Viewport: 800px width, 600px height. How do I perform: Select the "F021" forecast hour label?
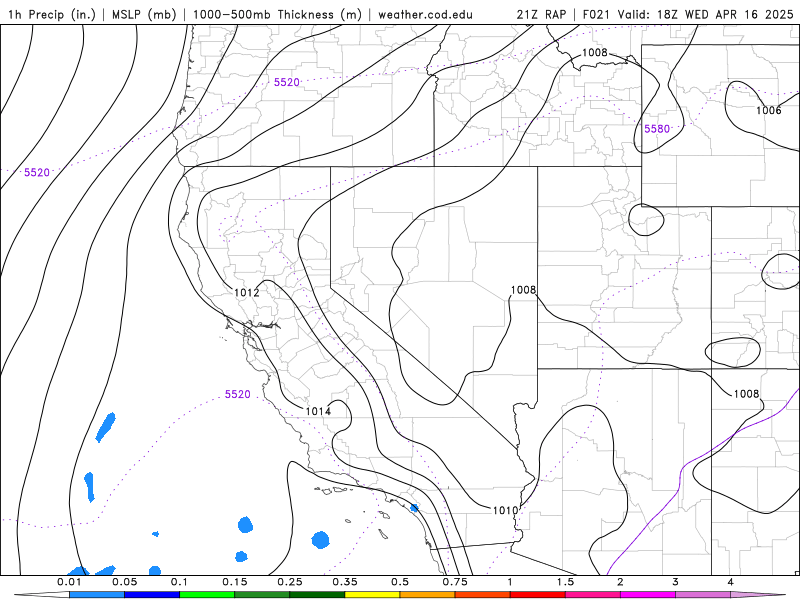[x=596, y=14]
